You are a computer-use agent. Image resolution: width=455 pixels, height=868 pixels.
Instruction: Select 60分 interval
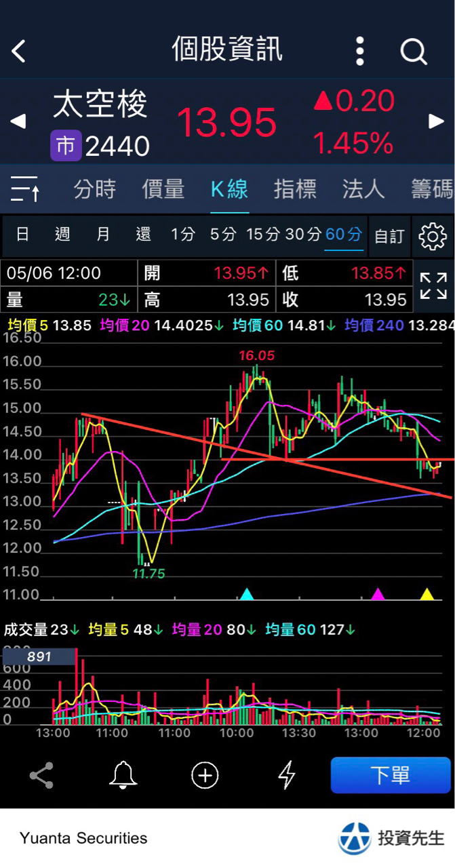[x=344, y=235]
